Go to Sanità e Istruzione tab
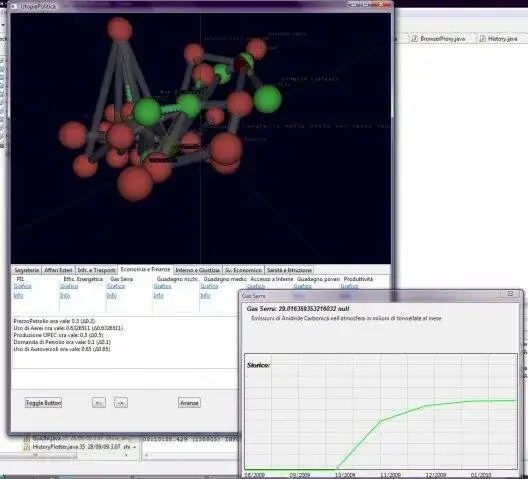528x479 pixels. point(289,270)
